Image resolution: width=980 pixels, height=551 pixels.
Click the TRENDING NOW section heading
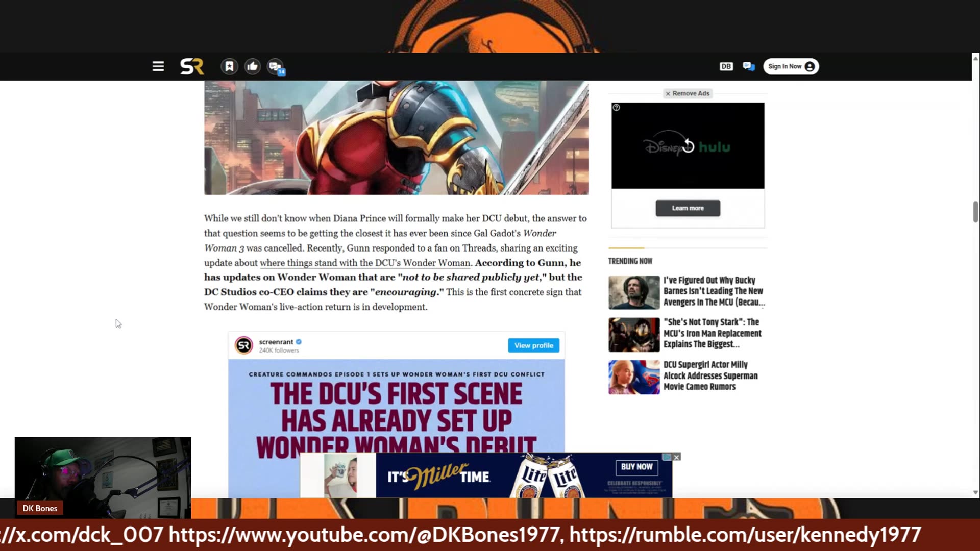pyautogui.click(x=630, y=261)
